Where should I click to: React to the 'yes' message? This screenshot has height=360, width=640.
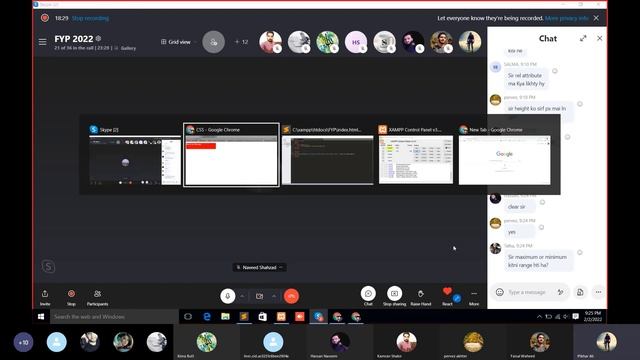pos(541,227)
